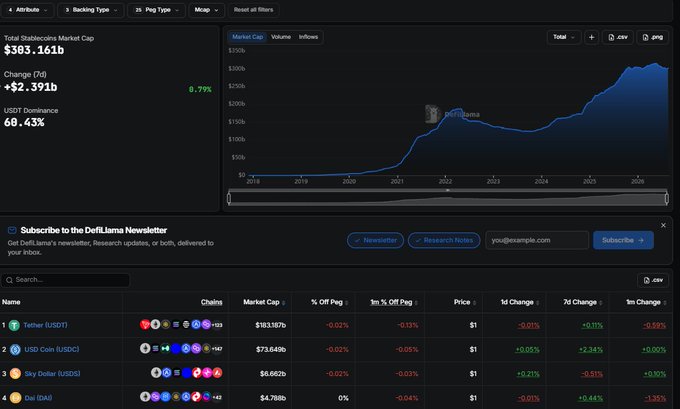Click the plus add-chart icon
Screen dimensions: 680x409
tap(592, 37)
